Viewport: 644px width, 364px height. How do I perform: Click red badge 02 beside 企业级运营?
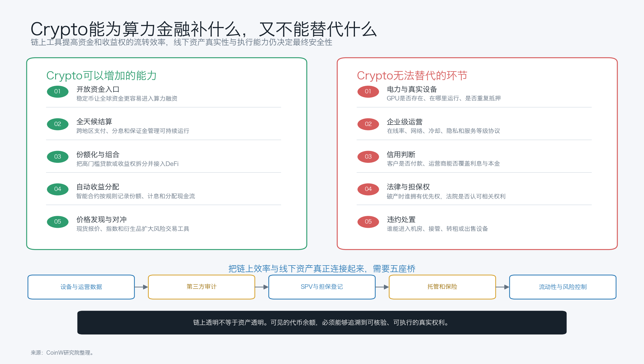[x=368, y=124]
